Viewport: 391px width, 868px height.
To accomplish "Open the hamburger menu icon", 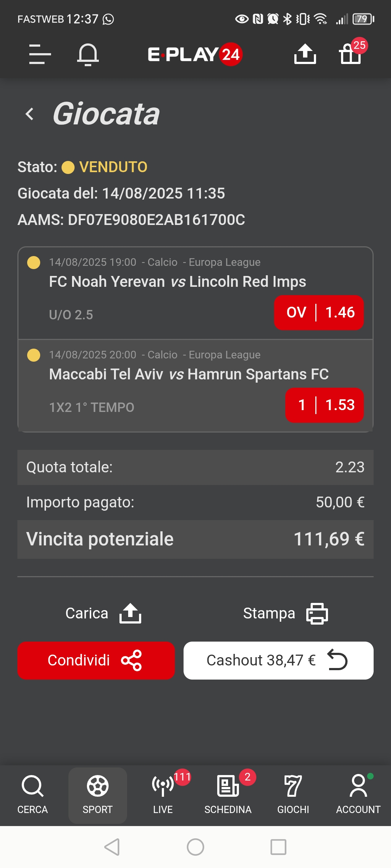I will tap(40, 54).
